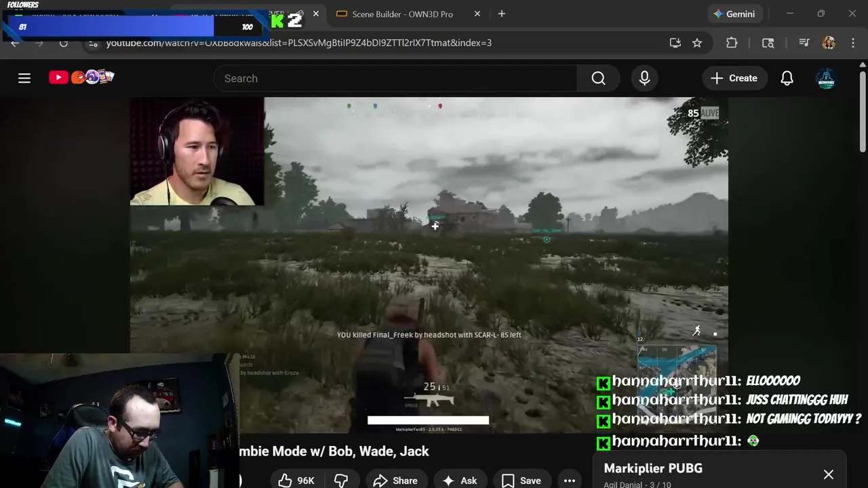Click the video title ending 'Bob, Wade, Jack'
868x488 pixels.
pyautogui.click(x=334, y=451)
